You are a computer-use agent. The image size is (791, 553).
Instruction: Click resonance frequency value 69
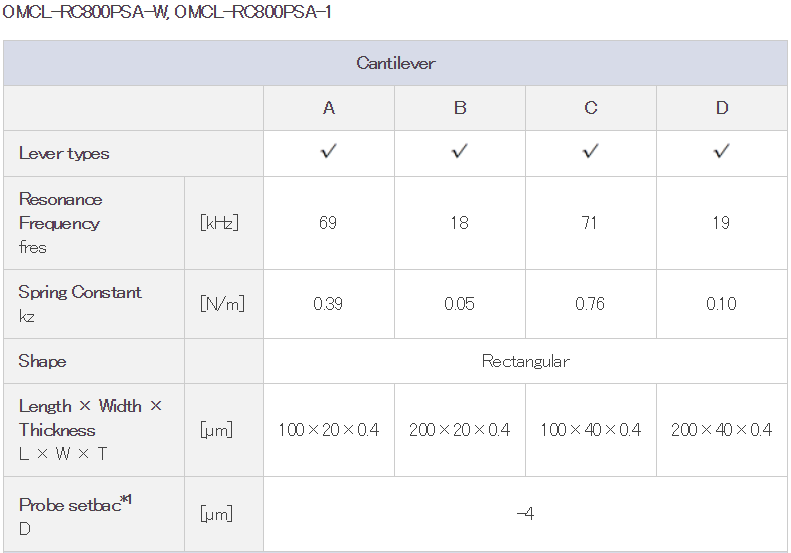[x=328, y=223]
